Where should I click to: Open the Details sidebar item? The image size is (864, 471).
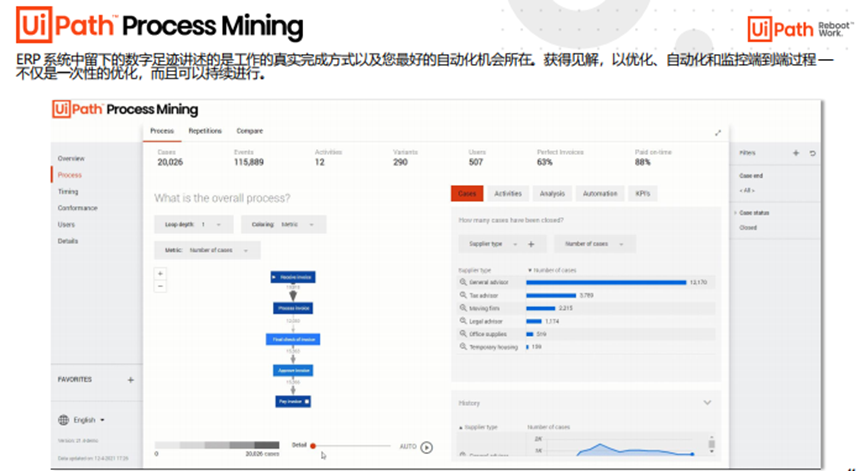[x=68, y=241]
